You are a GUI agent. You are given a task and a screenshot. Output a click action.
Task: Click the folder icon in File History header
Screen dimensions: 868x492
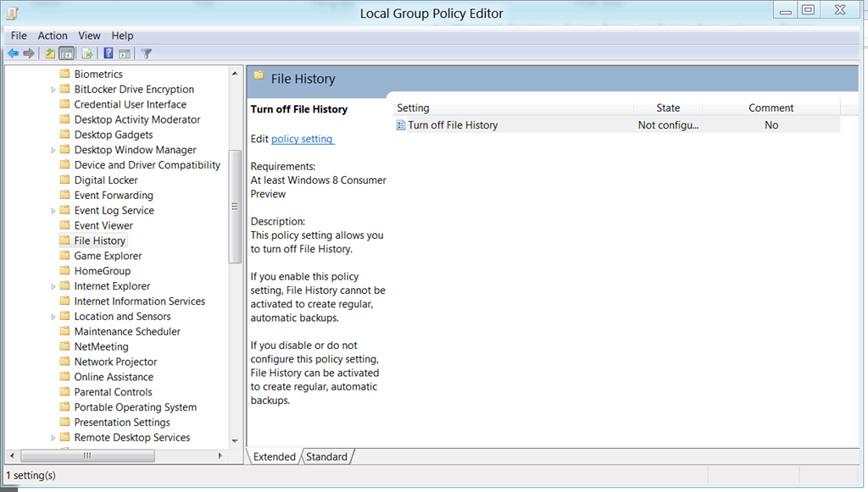coord(259,76)
